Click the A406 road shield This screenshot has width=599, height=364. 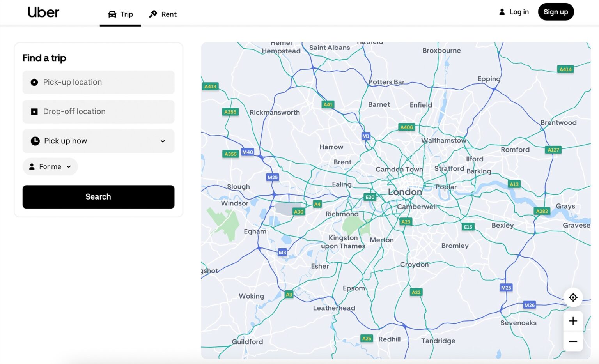[x=407, y=127]
